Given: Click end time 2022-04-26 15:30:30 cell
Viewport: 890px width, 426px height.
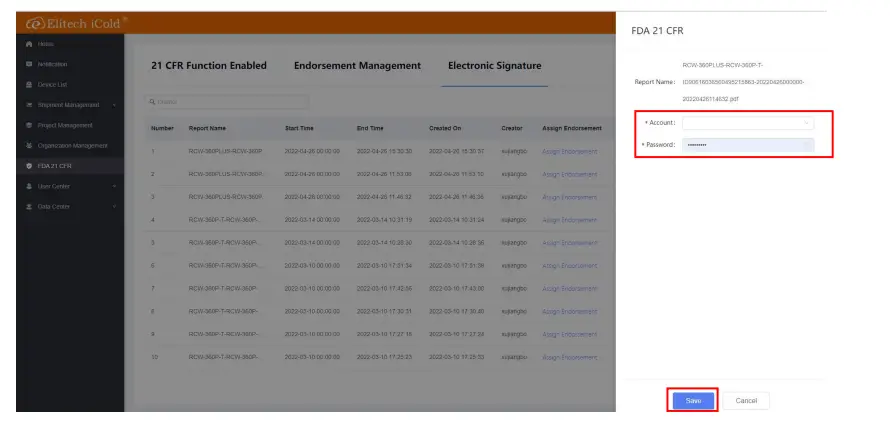Looking at the screenshot, I should (384, 152).
